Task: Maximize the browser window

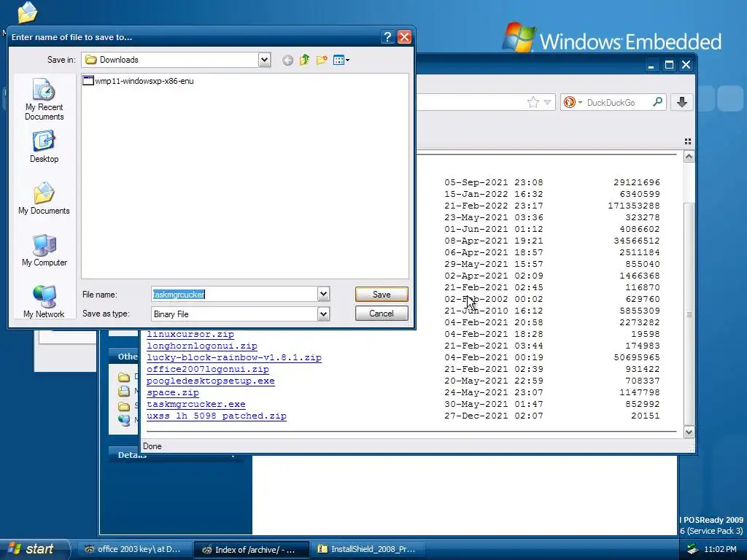Action: tap(670, 65)
